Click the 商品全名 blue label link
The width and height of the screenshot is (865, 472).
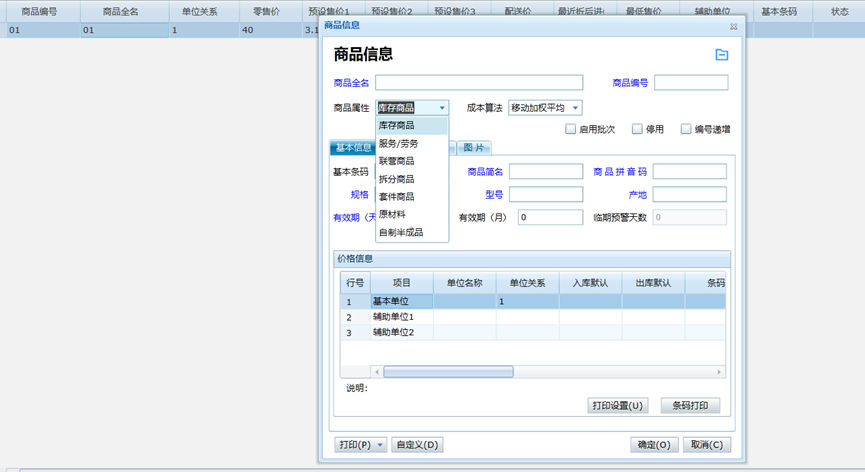351,83
